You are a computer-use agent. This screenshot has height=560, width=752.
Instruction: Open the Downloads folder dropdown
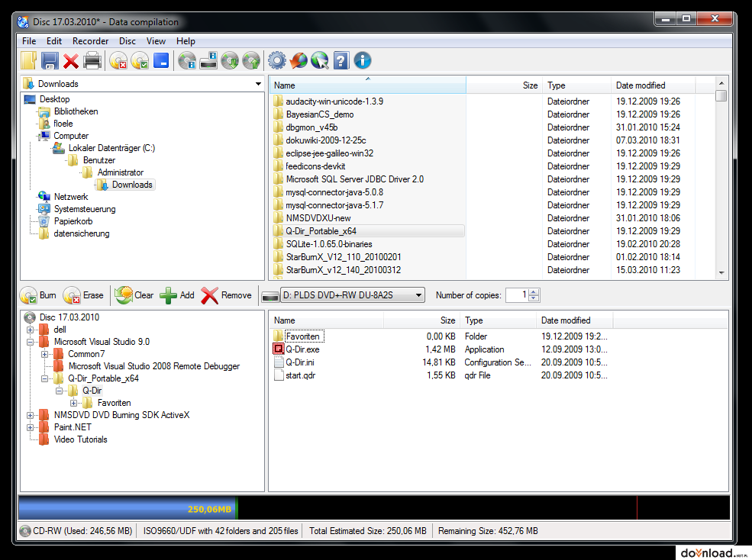tap(258, 84)
